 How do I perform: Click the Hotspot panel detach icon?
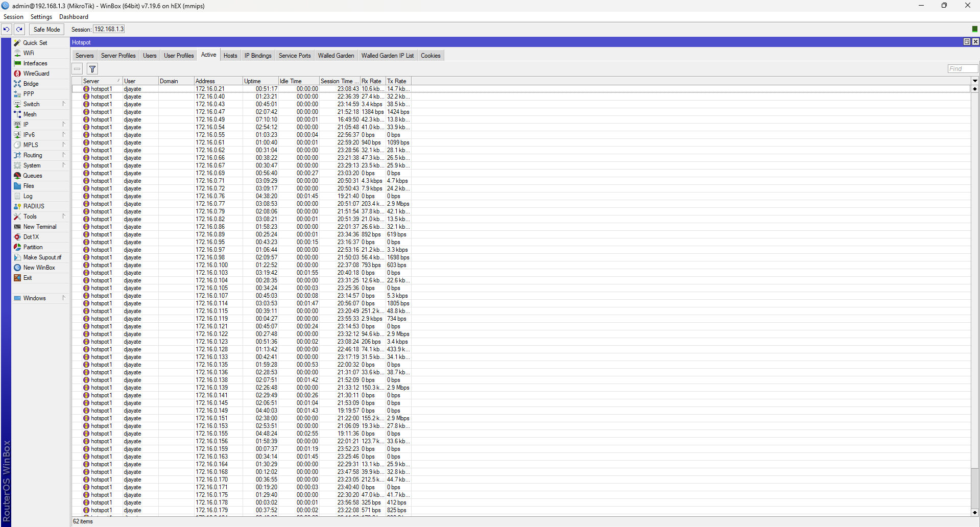pos(967,42)
